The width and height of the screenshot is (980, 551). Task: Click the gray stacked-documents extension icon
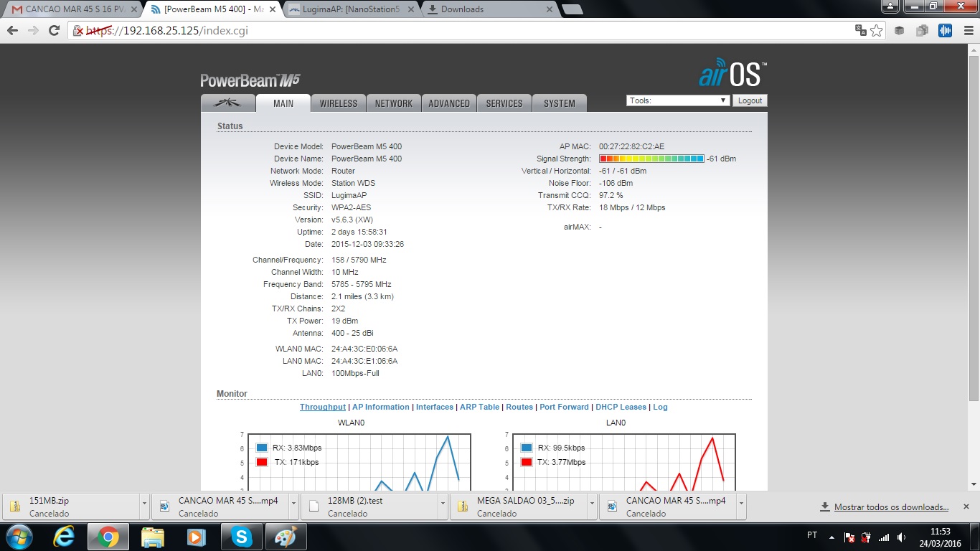click(922, 31)
